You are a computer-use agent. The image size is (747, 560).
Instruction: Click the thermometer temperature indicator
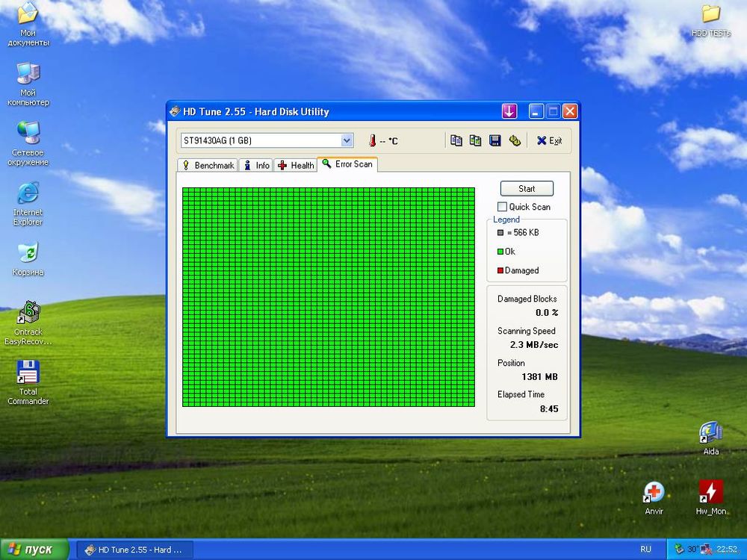(x=372, y=140)
